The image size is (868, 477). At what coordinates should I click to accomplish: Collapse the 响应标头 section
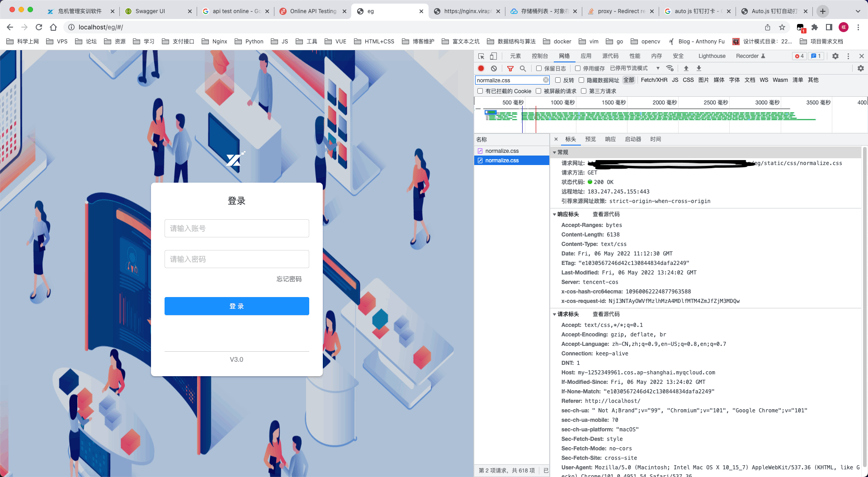click(555, 214)
